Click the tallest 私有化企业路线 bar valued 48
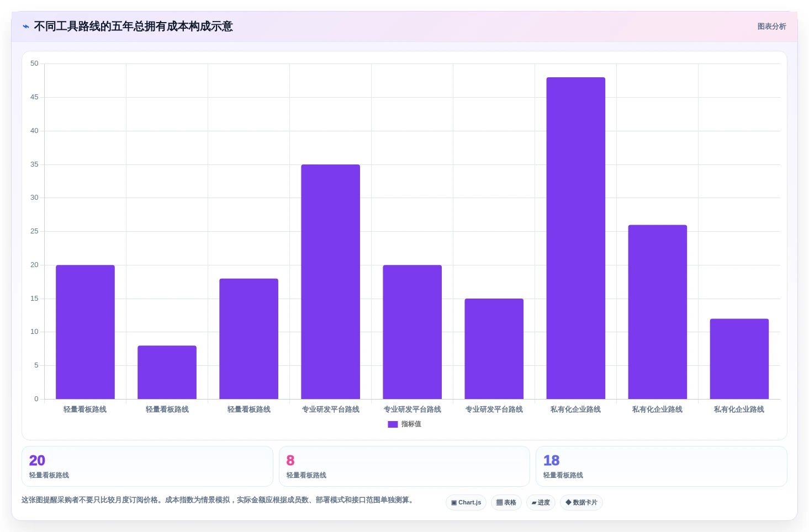 [x=575, y=238]
